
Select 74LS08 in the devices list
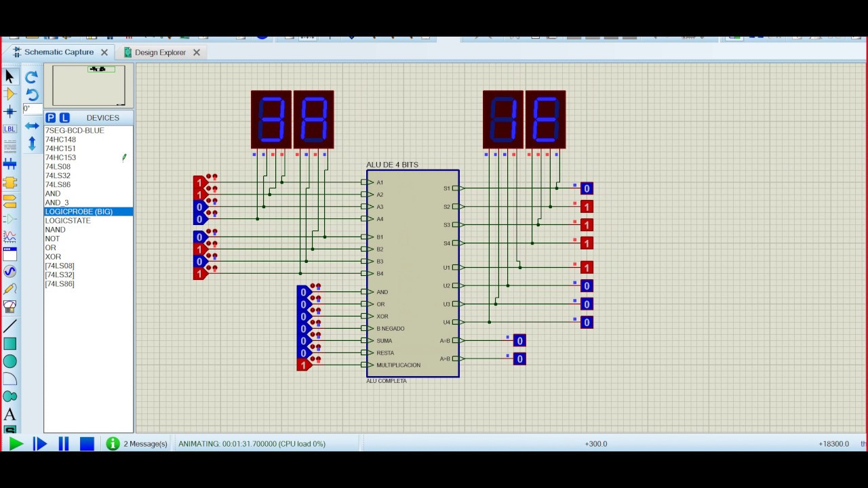pyautogui.click(x=58, y=167)
